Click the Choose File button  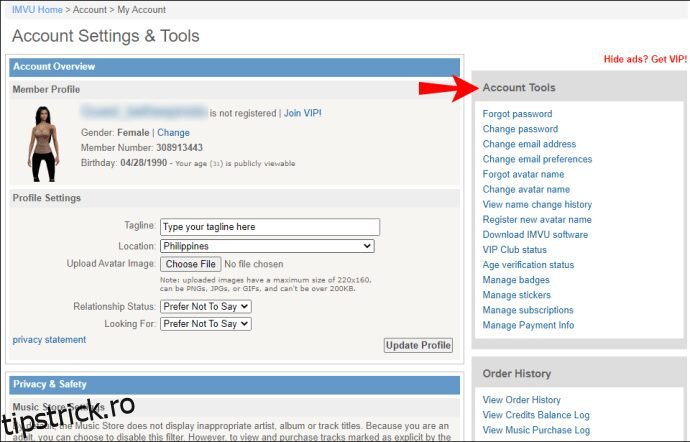click(x=191, y=264)
